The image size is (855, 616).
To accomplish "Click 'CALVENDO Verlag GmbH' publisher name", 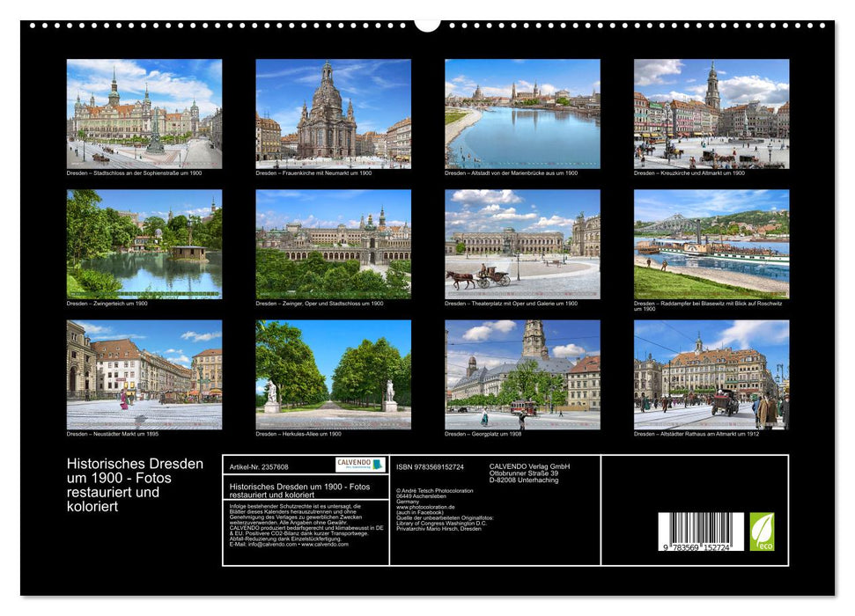I will pos(529,466).
